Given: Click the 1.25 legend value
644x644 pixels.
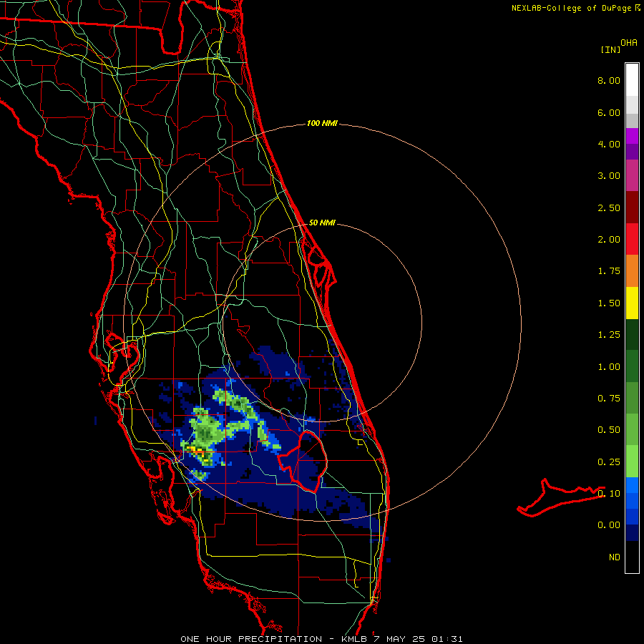Looking at the screenshot, I should pyautogui.click(x=609, y=335).
